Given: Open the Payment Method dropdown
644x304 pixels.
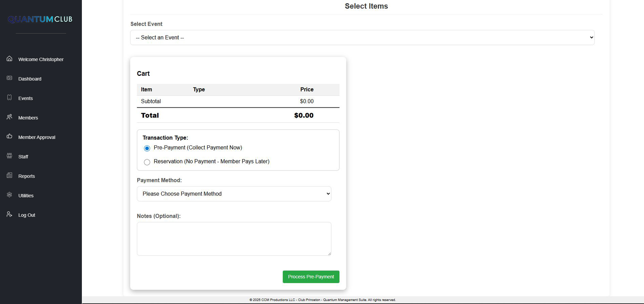Looking at the screenshot, I should [234, 194].
